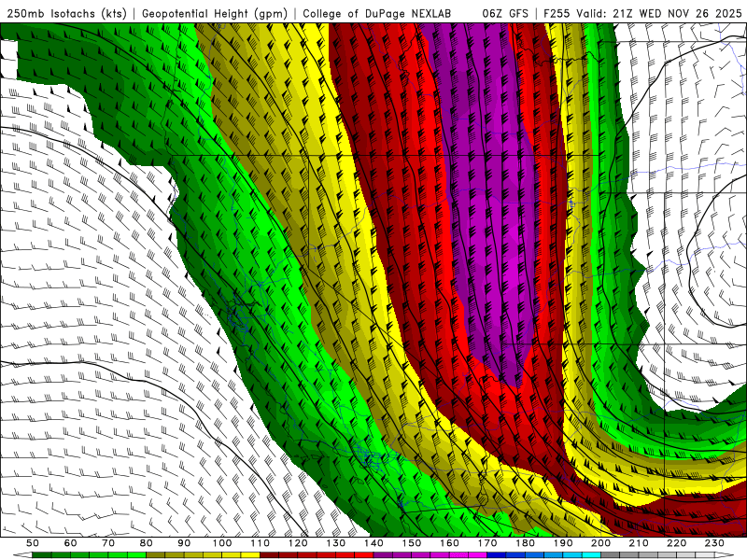This screenshot has height=560, width=747.
Task: Click the 110 value on the color scale
Action: click(x=261, y=543)
